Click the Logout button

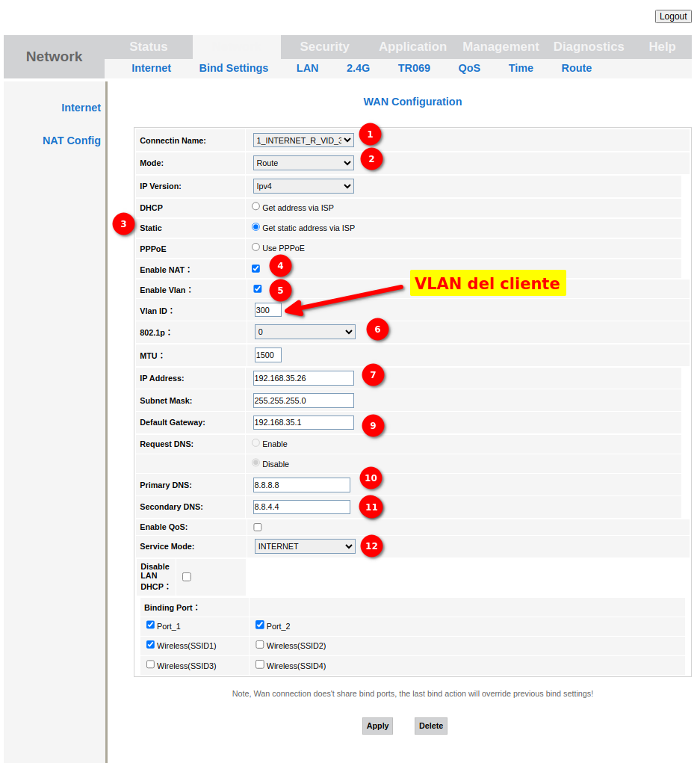point(673,16)
